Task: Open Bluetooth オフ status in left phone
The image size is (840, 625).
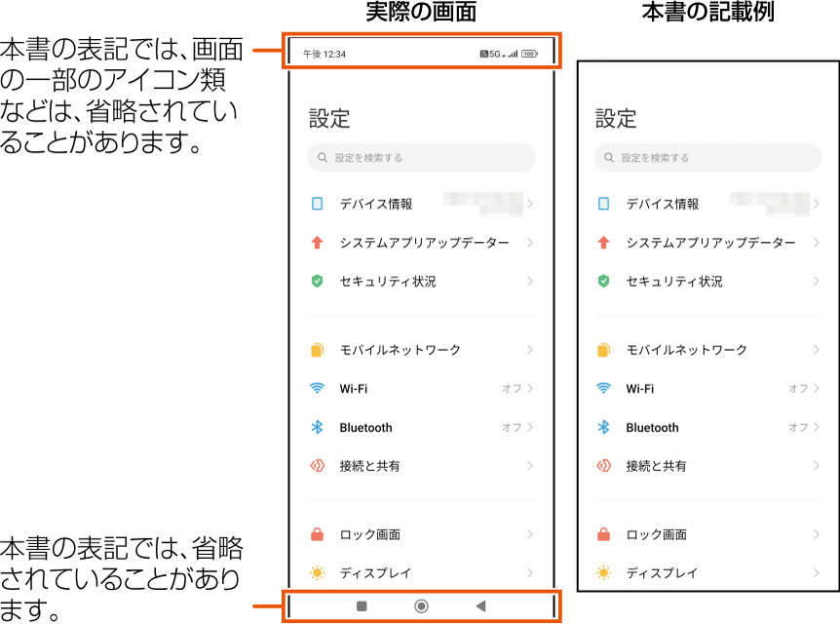Action: [511, 427]
